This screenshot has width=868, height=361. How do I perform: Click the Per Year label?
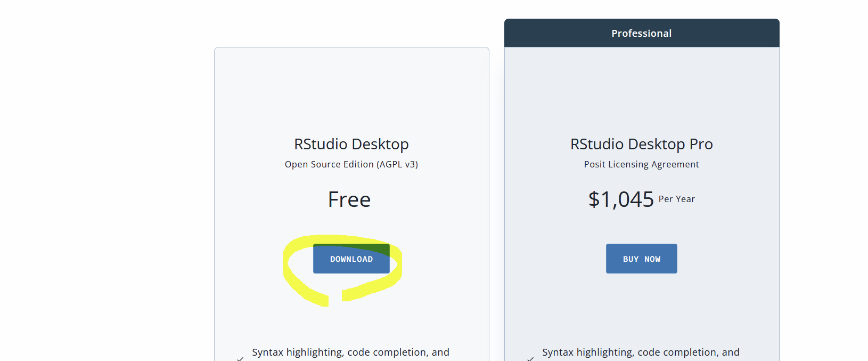click(677, 199)
